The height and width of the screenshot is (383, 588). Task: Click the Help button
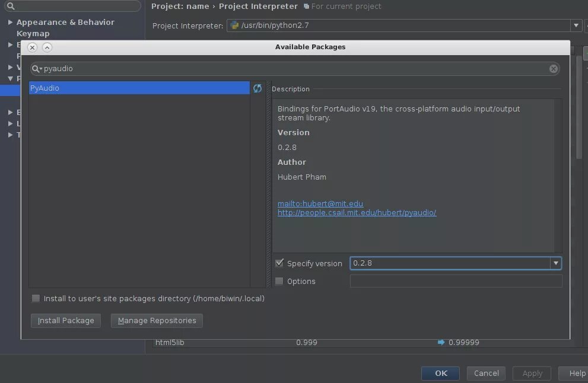(574, 374)
